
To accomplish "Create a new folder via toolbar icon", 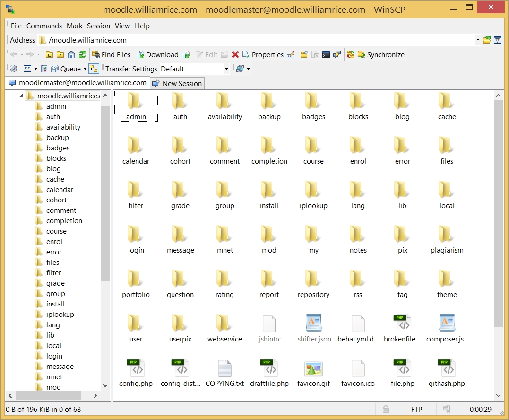I will 304,54.
